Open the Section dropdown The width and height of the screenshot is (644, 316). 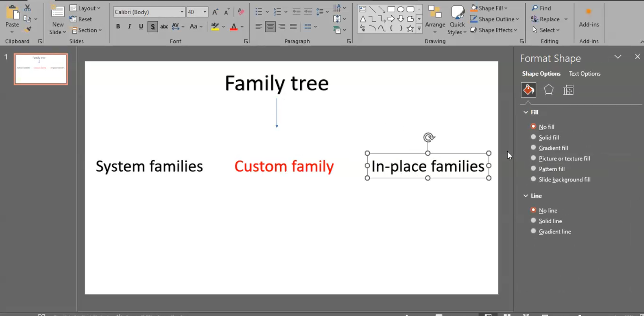(x=87, y=30)
